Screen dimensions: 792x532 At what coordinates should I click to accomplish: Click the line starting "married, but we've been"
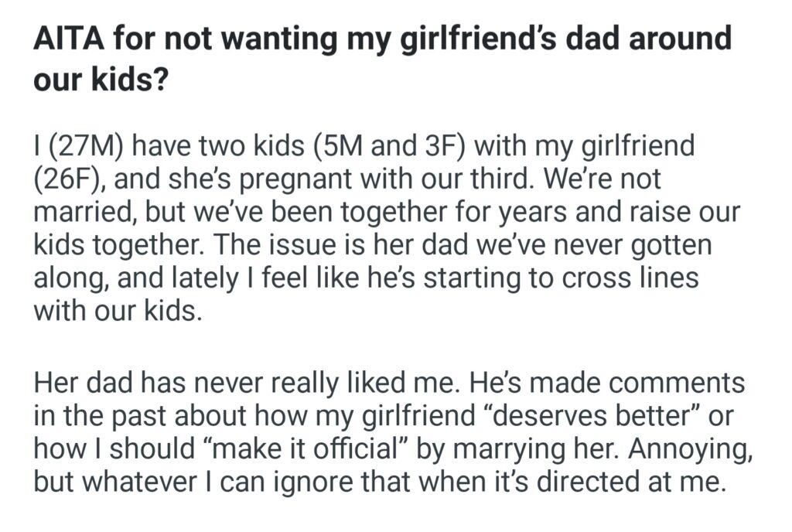[x=387, y=211]
